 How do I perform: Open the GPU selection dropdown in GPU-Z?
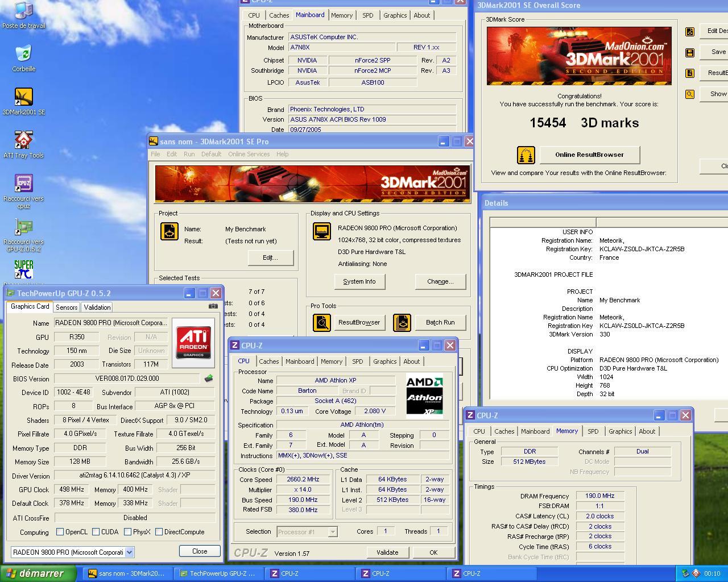coord(130,552)
